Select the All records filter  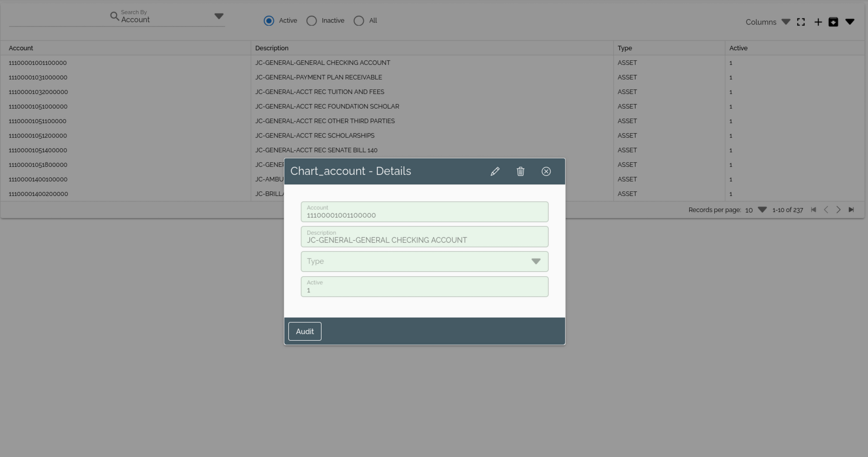pyautogui.click(x=359, y=21)
